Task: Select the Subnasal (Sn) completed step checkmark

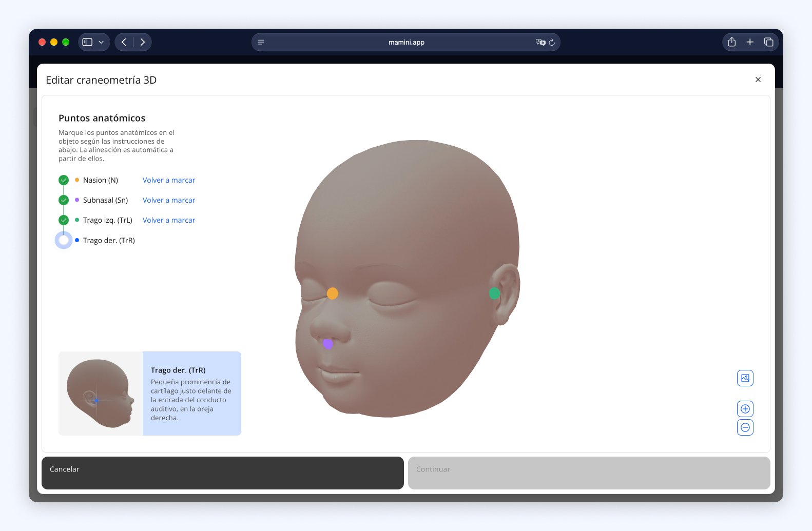Action: click(x=64, y=200)
